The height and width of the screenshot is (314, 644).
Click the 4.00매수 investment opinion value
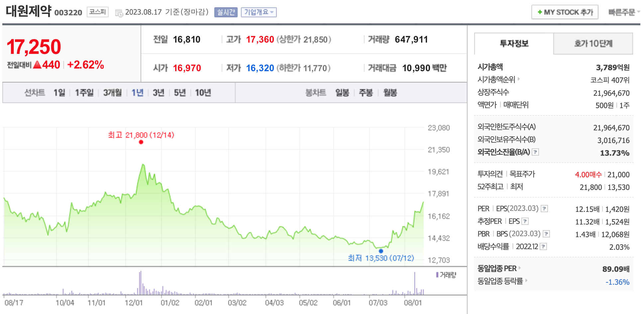pyautogui.click(x=589, y=174)
